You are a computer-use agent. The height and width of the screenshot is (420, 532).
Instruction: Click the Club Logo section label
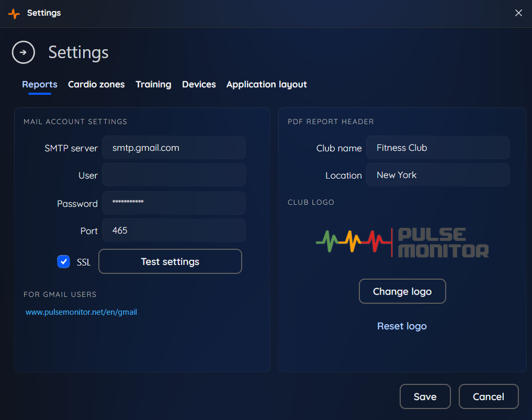311,202
